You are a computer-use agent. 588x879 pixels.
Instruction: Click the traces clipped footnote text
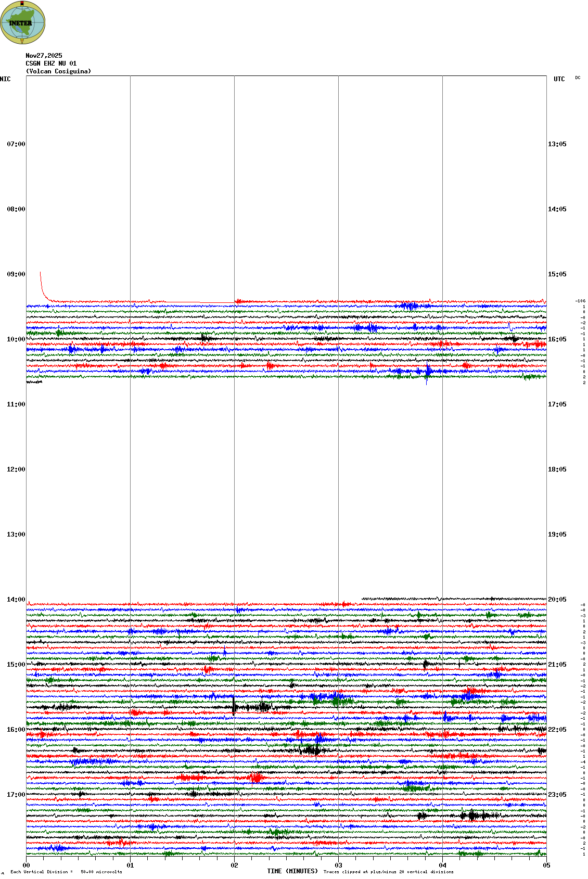click(x=388, y=872)
